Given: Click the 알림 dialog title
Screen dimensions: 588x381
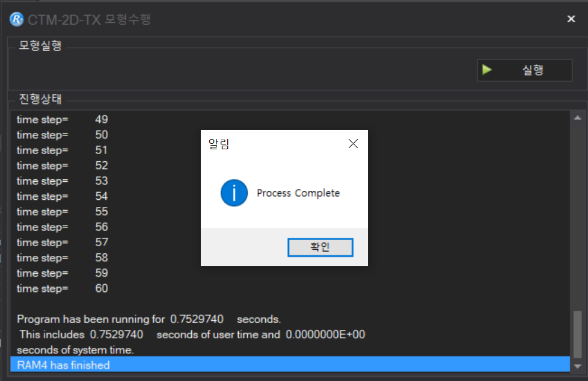Looking at the screenshot, I should pos(219,144).
